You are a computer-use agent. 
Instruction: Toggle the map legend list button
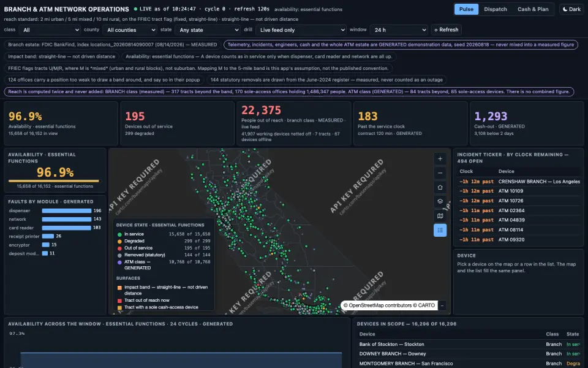tap(440, 230)
